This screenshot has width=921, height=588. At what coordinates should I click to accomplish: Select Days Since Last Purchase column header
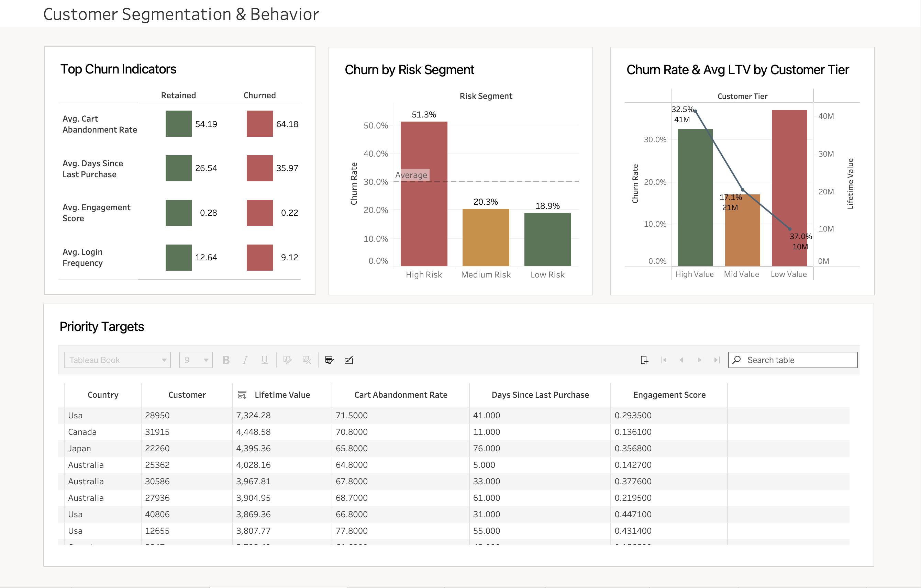point(540,395)
